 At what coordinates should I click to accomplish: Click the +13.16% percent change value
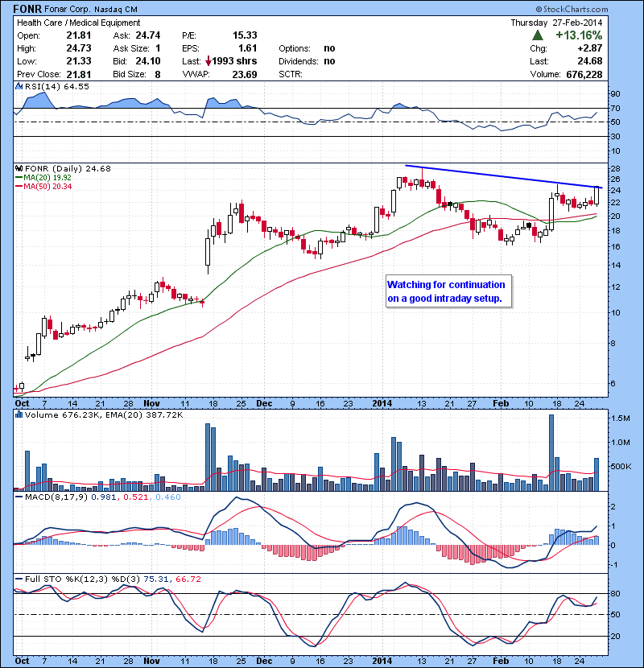579,35
